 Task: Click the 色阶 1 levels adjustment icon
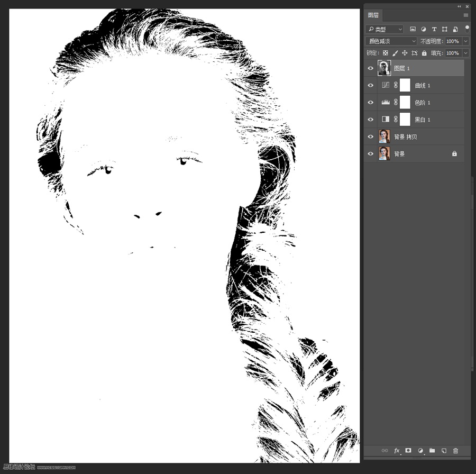(x=386, y=102)
